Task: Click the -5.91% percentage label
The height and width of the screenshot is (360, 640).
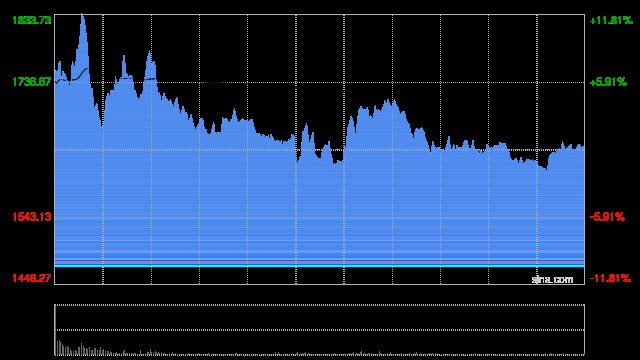Action: 607,217
